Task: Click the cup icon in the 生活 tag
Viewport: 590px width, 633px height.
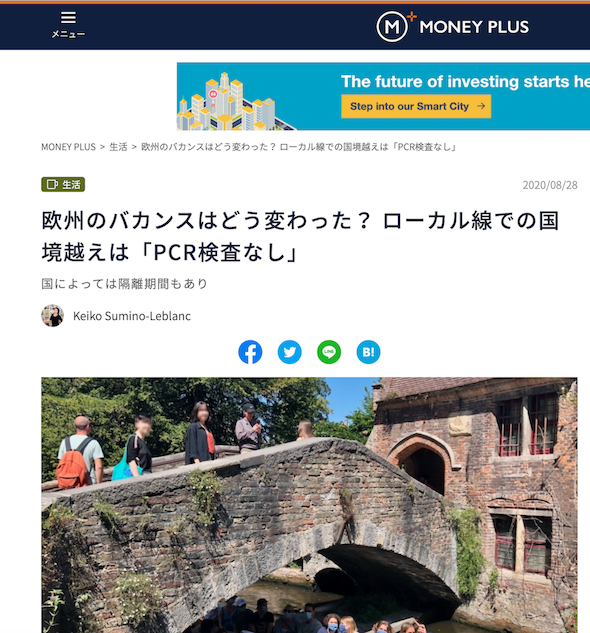Action: pos(52,184)
